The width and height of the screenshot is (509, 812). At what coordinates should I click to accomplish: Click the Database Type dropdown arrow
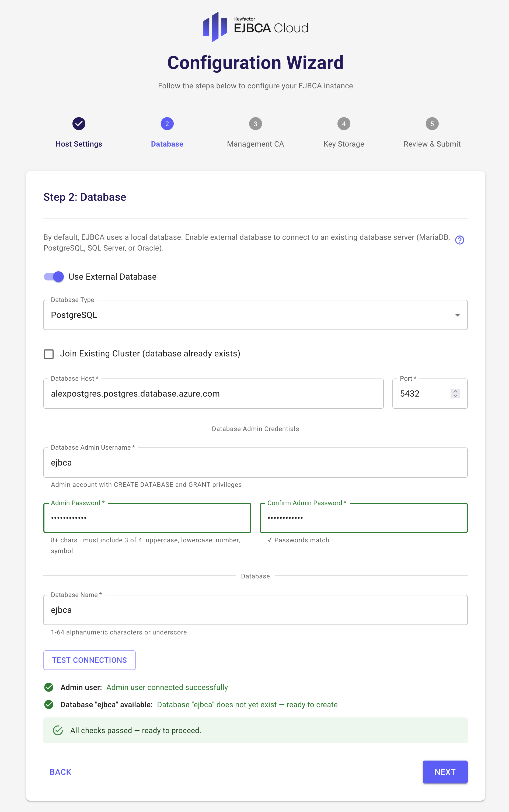click(458, 315)
